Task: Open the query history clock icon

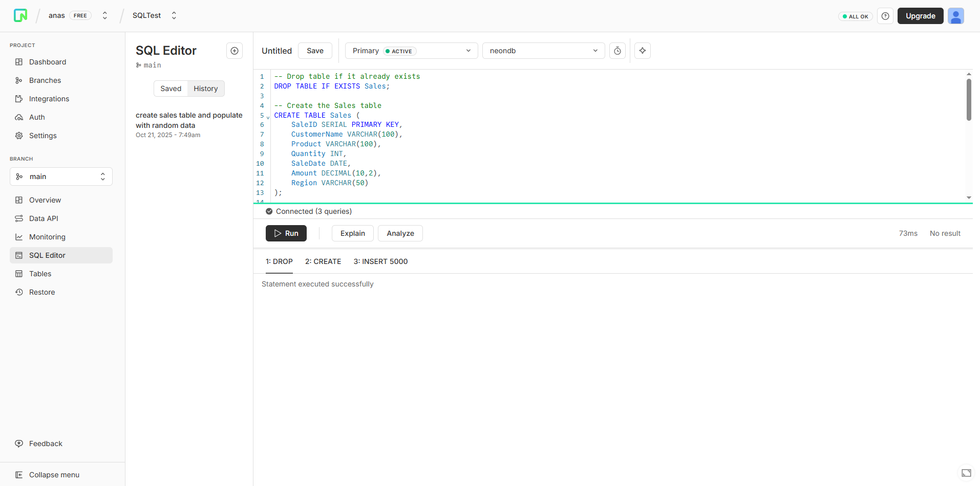Action: (617, 51)
